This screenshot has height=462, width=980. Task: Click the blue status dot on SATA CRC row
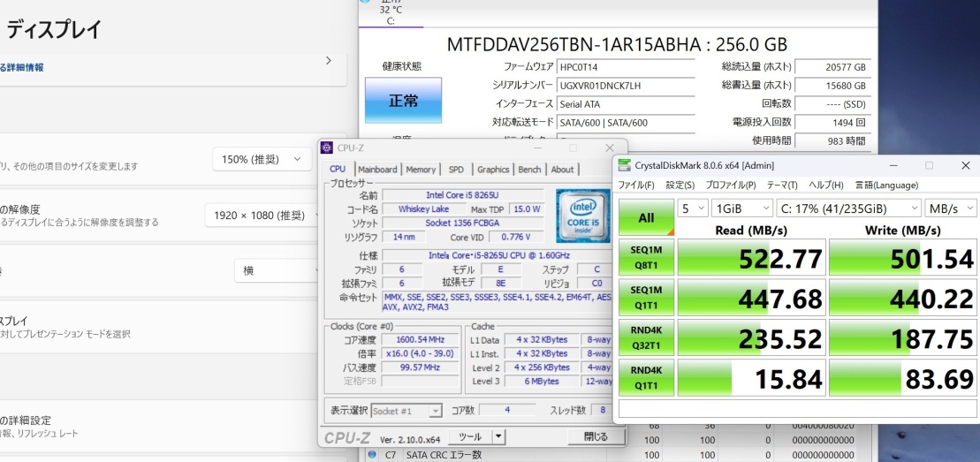pos(373,455)
